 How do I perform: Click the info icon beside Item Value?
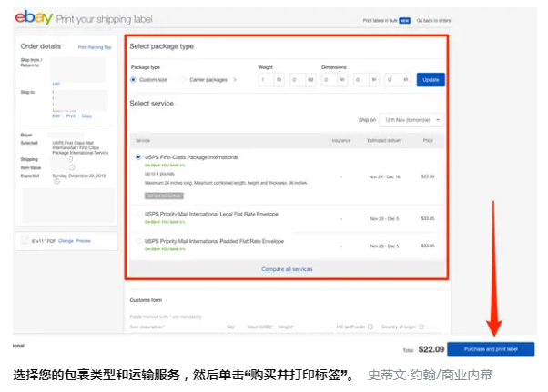coord(72,167)
